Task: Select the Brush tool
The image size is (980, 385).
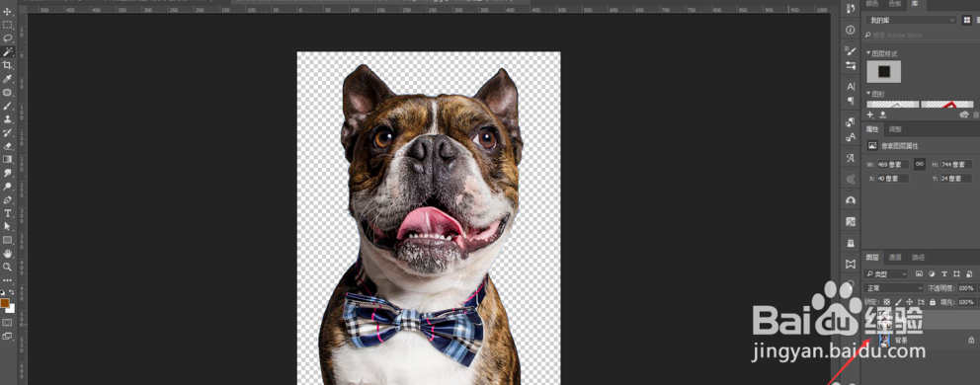Action: pyautogui.click(x=8, y=106)
